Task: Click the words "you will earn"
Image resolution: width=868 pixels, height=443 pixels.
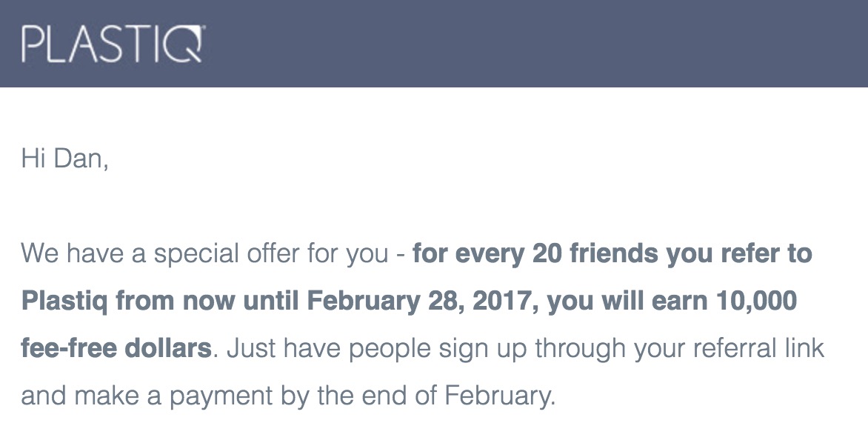Action: 630,302
